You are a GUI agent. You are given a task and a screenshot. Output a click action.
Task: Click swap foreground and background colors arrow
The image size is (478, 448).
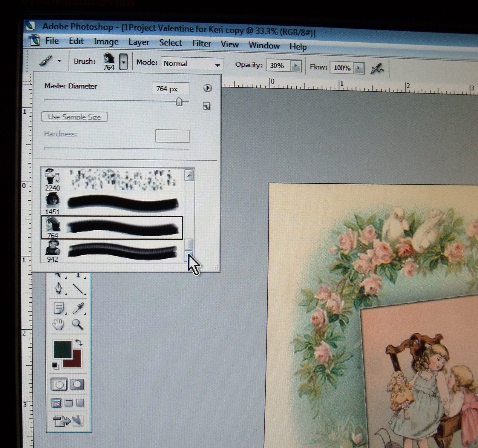click(x=79, y=342)
